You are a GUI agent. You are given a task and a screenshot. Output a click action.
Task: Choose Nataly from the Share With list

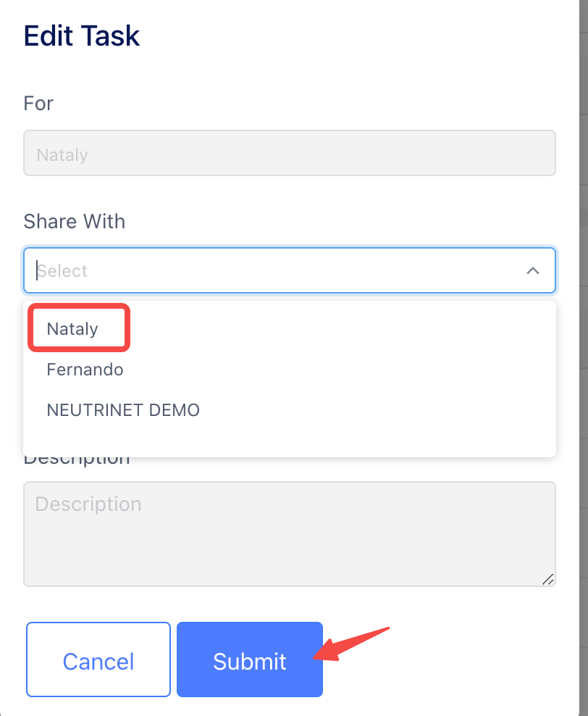pos(72,329)
